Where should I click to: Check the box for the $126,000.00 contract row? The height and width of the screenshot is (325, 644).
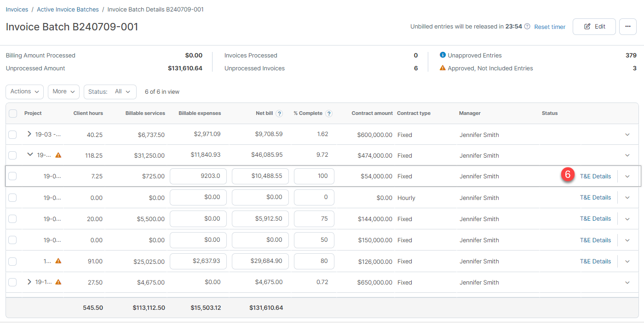13,261
